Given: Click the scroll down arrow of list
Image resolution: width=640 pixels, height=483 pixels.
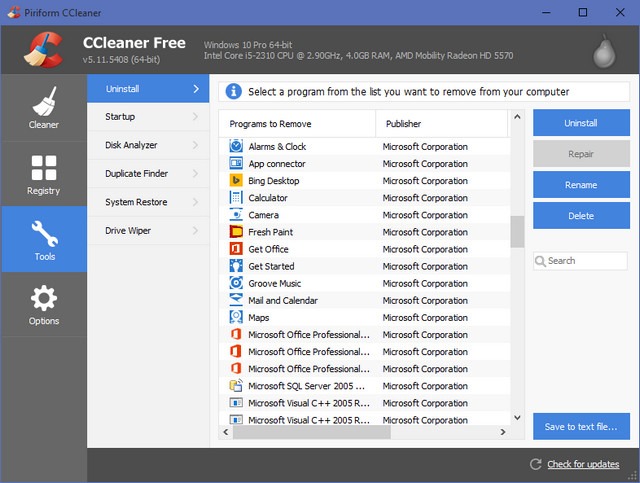Looking at the screenshot, I should [517, 418].
